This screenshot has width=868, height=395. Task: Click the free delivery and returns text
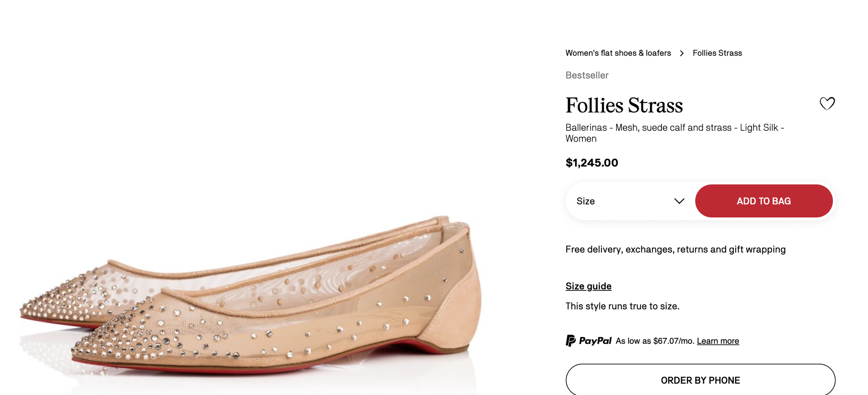[x=675, y=250]
